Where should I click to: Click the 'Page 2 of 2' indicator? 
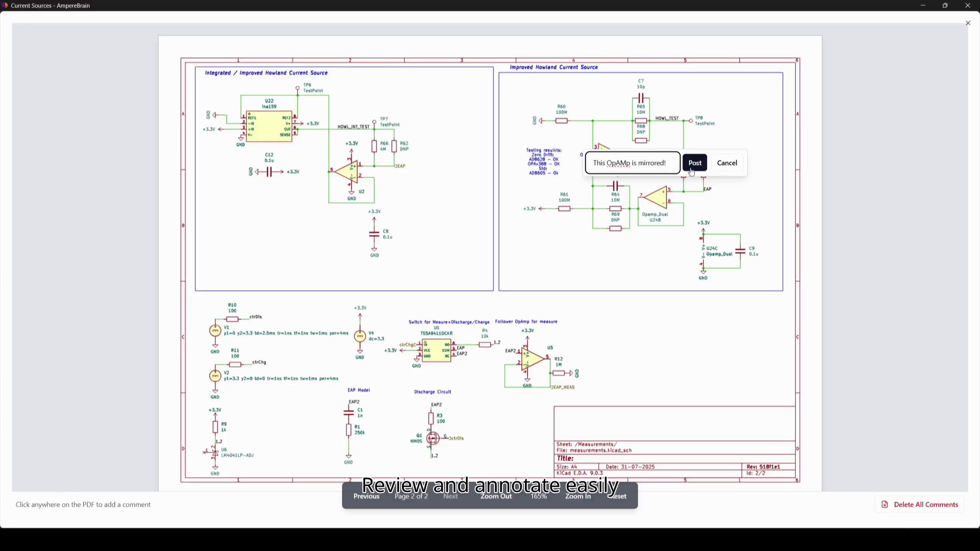411,496
